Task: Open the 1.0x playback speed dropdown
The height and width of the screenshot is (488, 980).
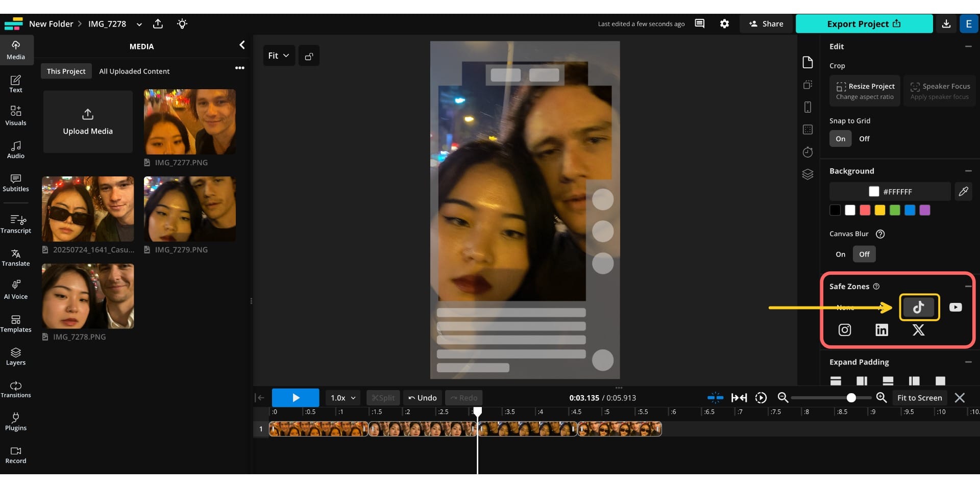Action: point(342,398)
